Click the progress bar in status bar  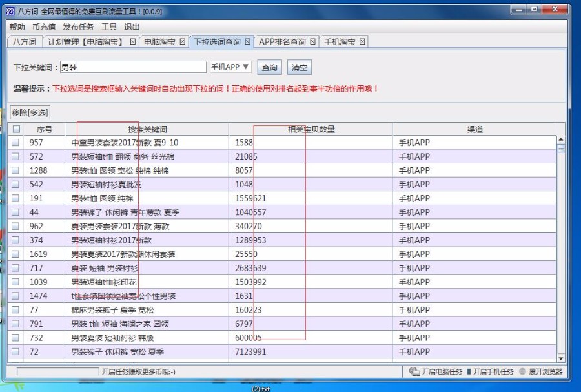pyautogui.click(x=58, y=371)
